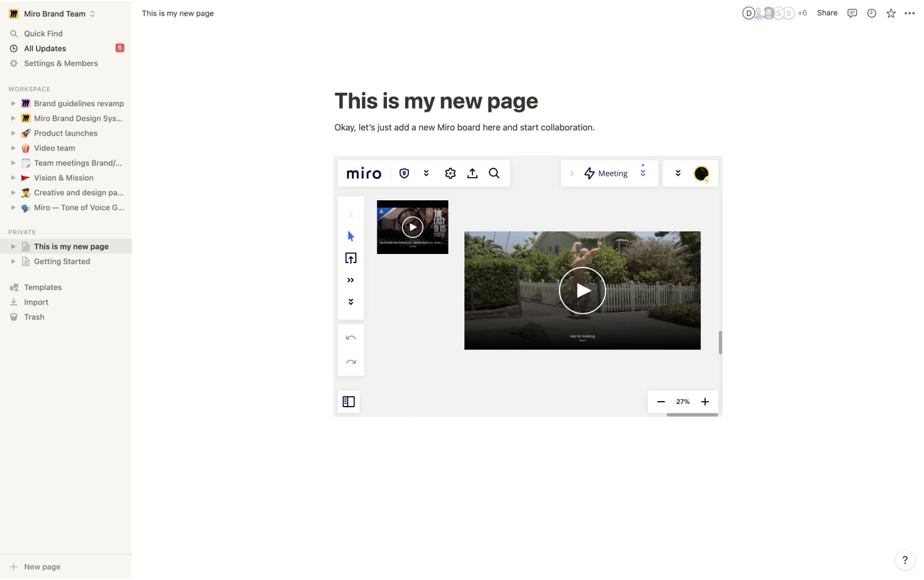
Task: Select the cursor arrow tool in Miro
Action: point(351,236)
